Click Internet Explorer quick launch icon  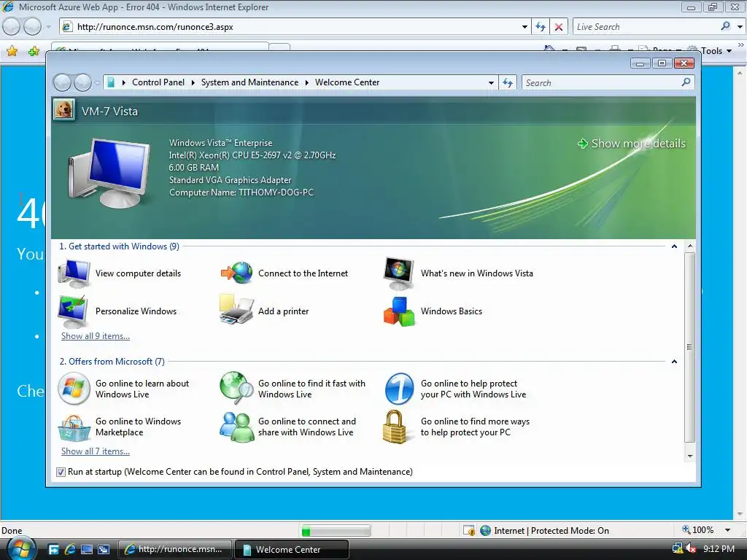70,549
